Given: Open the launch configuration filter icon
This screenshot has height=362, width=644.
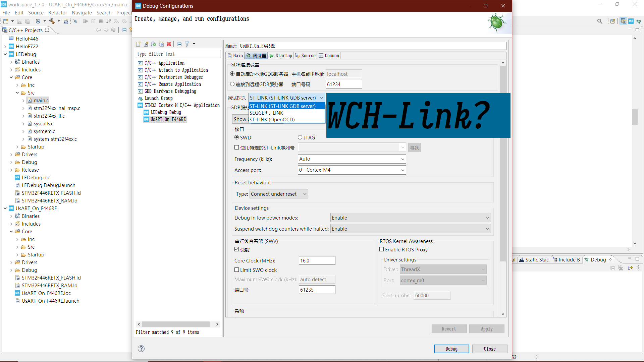Looking at the screenshot, I should pyautogui.click(x=187, y=44).
